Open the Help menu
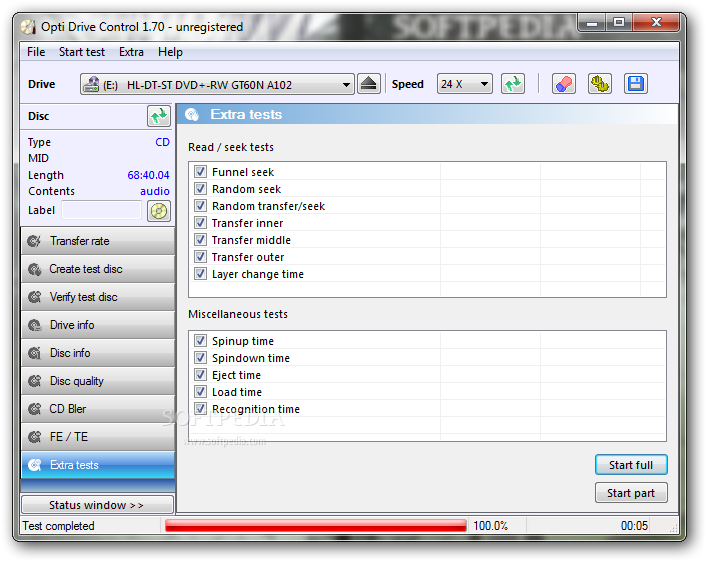The height and width of the screenshot is (562, 707). [x=170, y=52]
